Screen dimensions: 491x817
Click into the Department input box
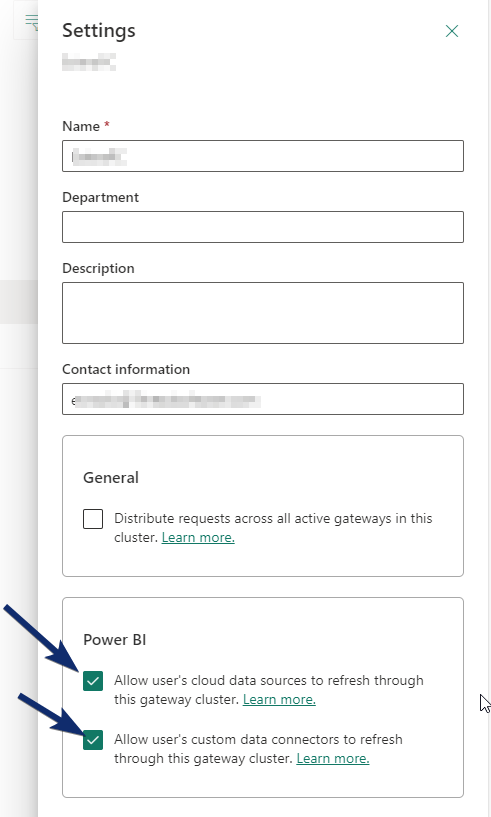[263, 227]
